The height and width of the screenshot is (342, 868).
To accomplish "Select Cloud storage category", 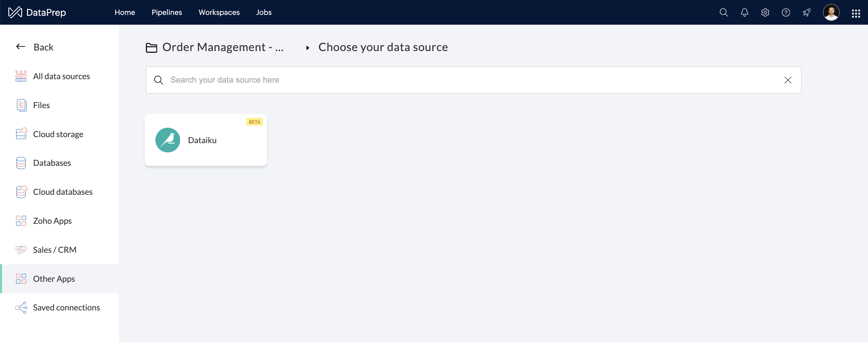I will pos(58,134).
